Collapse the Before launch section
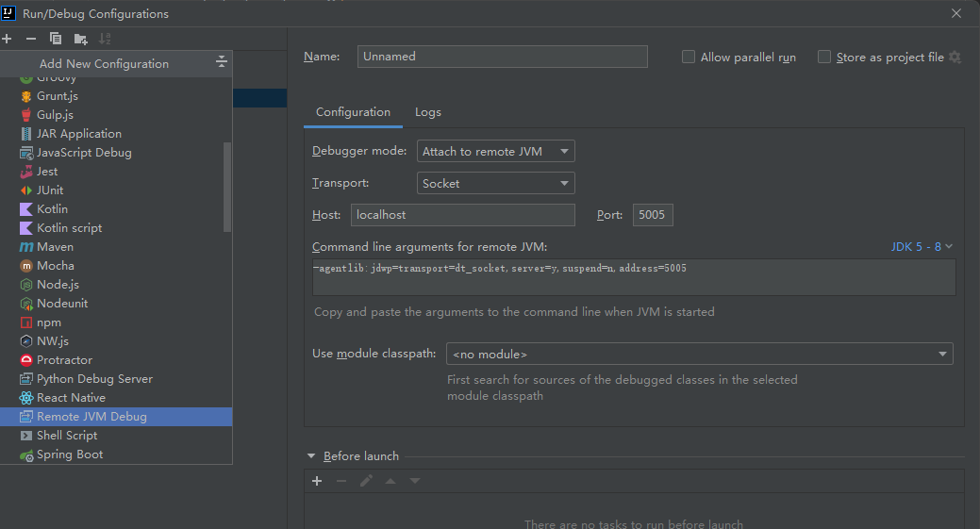The image size is (980, 529). [x=310, y=456]
